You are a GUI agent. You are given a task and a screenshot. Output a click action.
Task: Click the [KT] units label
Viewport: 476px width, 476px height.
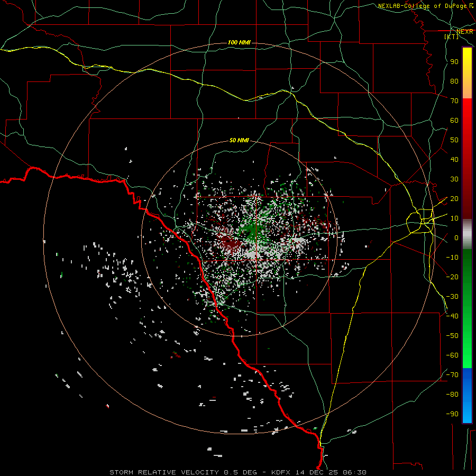pyautogui.click(x=452, y=36)
